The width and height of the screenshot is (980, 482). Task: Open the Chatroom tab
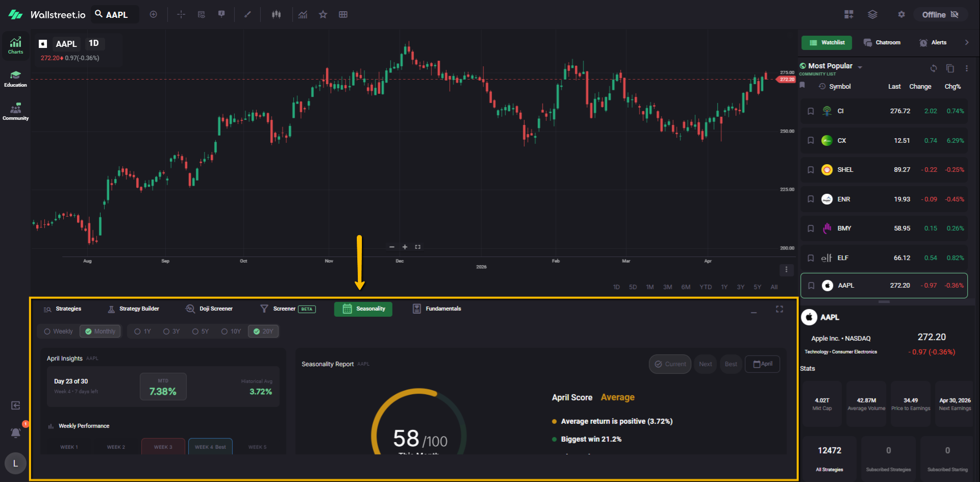882,43
